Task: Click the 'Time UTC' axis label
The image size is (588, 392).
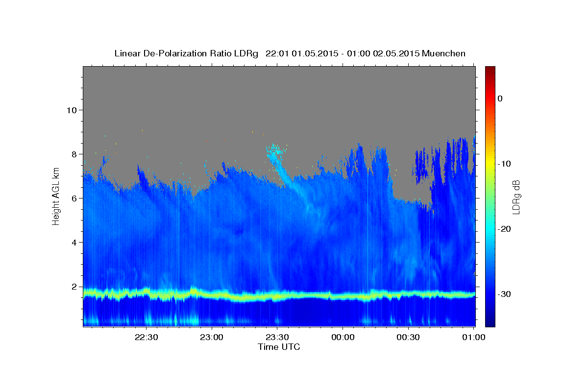Action: coord(279,347)
